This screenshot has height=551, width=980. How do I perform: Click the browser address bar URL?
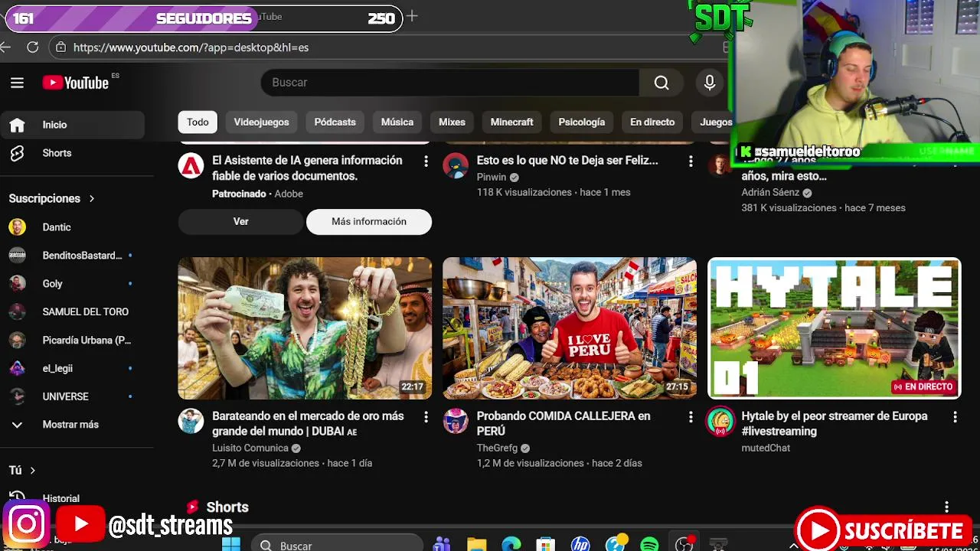(191, 47)
